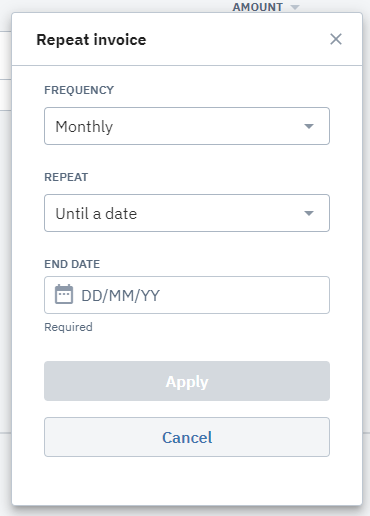Click the Cancel button
Viewport: 370px width, 516px height.
point(187,437)
